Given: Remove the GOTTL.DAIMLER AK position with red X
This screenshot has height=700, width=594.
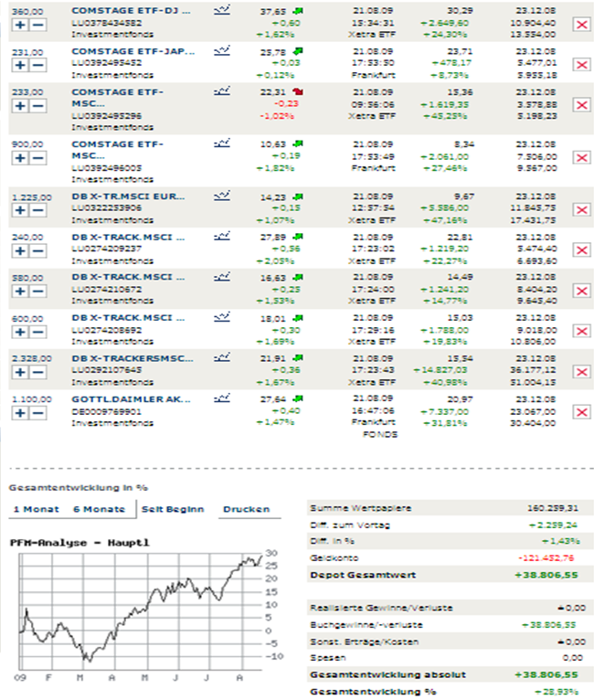Looking at the screenshot, I should (581, 412).
